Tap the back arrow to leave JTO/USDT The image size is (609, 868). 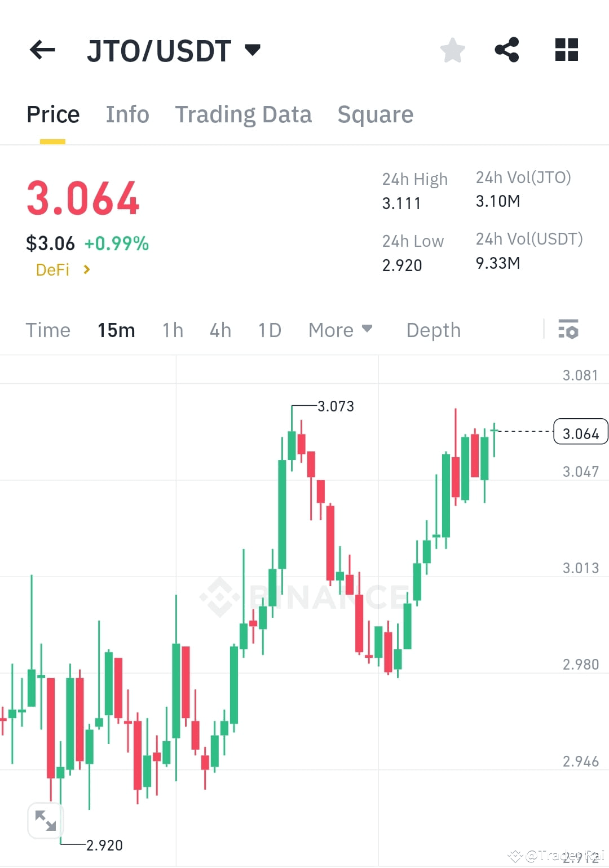click(42, 50)
